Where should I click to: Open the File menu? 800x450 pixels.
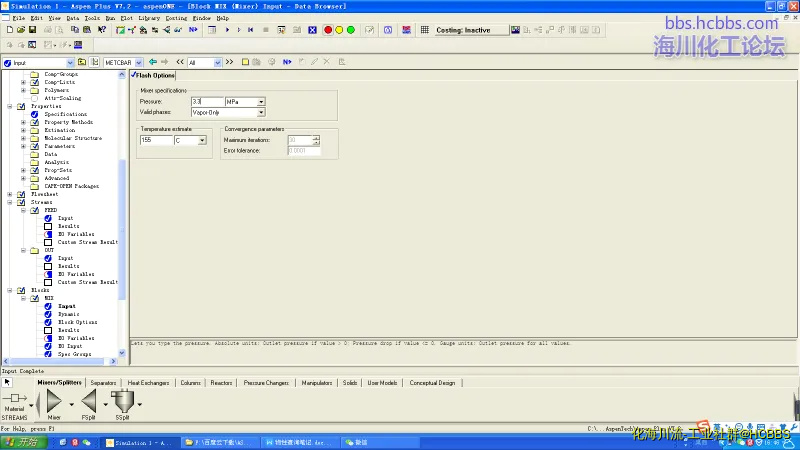click(x=18, y=18)
